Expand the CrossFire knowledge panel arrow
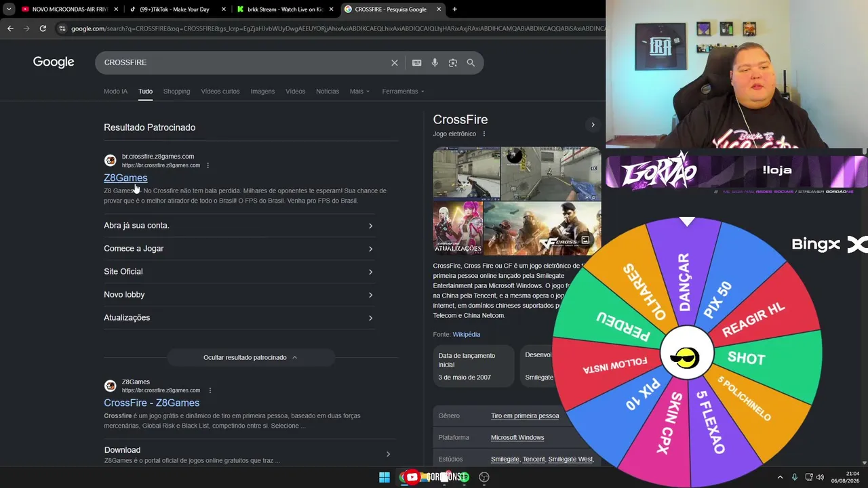The width and height of the screenshot is (868, 488). point(593,125)
